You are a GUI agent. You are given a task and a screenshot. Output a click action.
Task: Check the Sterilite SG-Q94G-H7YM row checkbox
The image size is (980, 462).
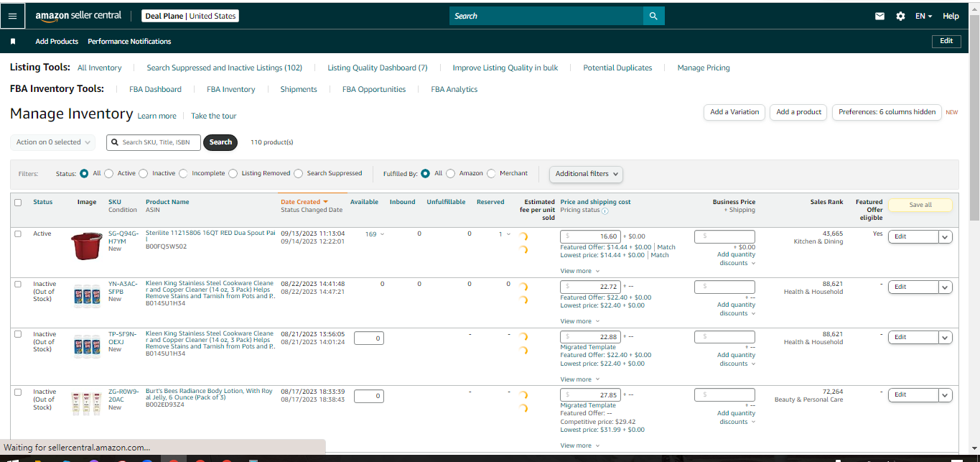pos(18,234)
